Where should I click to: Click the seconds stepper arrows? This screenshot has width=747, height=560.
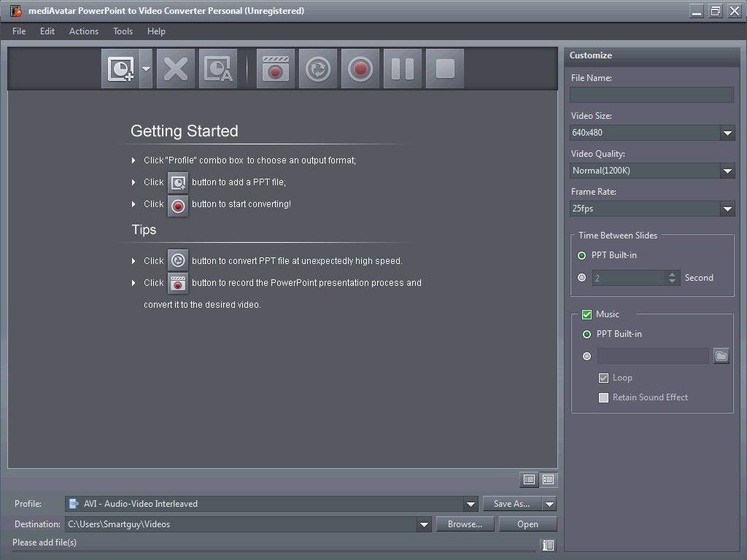click(672, 278)
